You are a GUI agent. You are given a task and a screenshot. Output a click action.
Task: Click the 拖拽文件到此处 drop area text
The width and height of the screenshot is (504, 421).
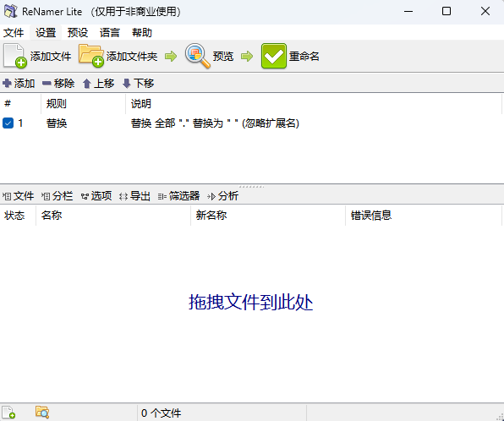click(x=250, y=303)
